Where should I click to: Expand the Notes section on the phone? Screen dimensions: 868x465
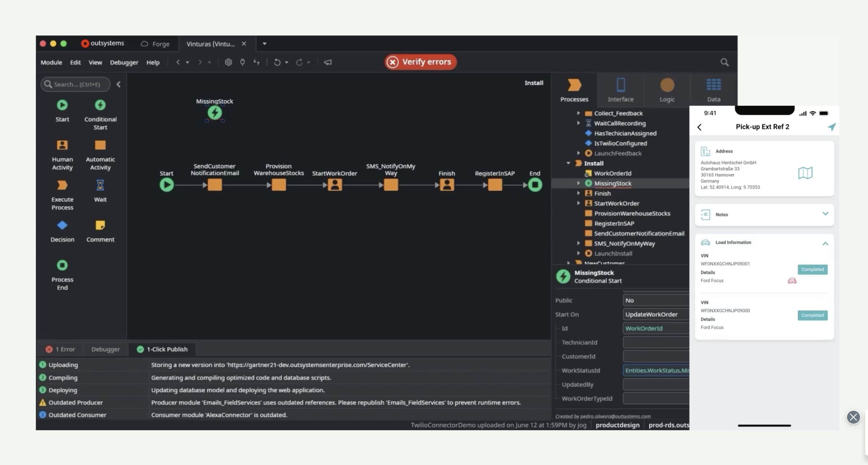click(825, 214)
